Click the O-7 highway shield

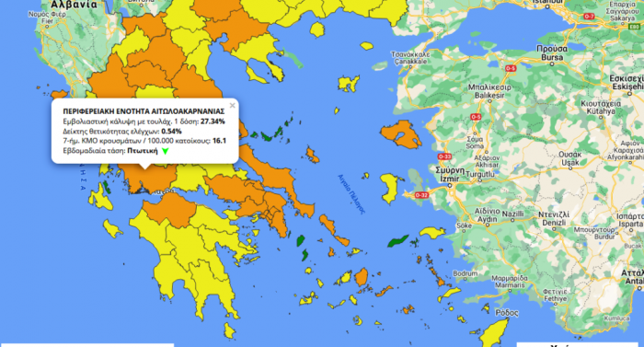click(589, 17)
